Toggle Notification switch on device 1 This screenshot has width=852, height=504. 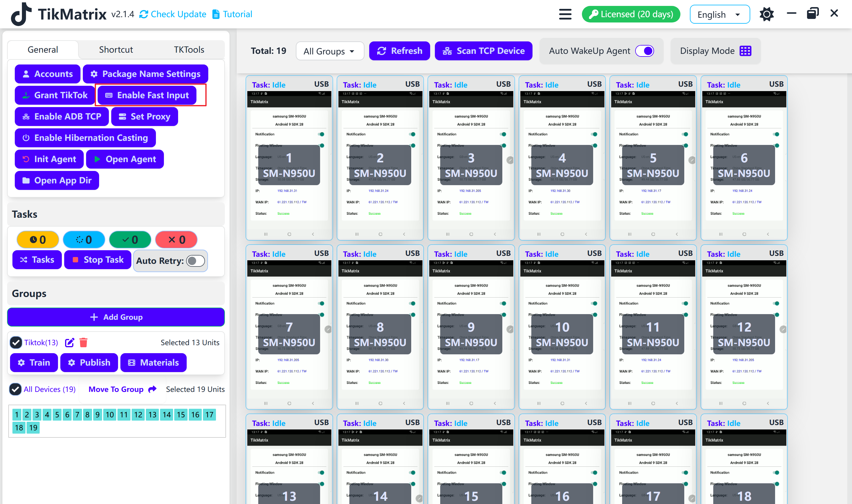pyautogui.click(x=321, y=135)
